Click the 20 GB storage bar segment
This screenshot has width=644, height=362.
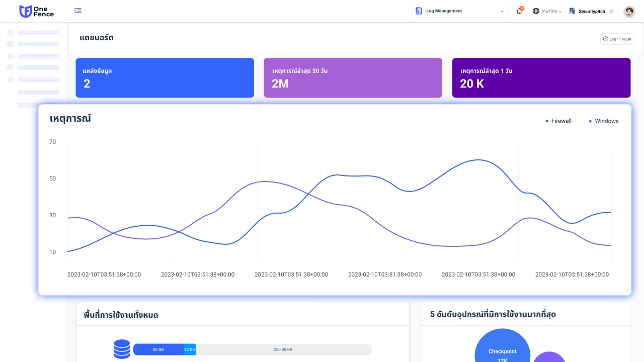tap(190, 349)
